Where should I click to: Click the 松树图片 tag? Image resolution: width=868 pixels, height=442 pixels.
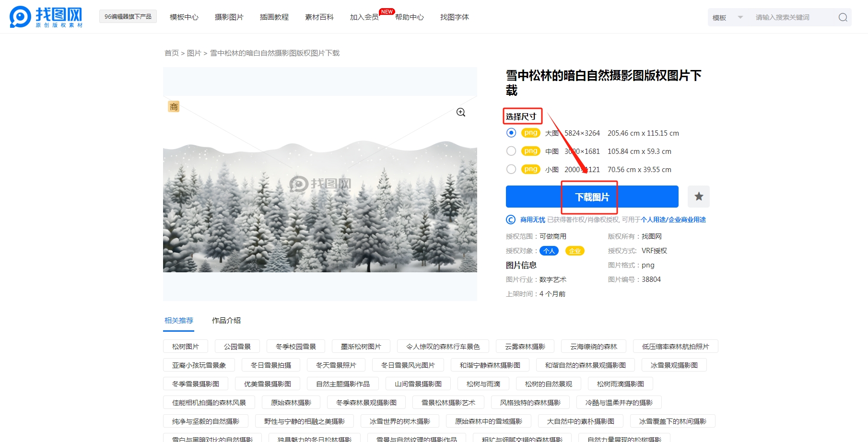coord(186,346)
